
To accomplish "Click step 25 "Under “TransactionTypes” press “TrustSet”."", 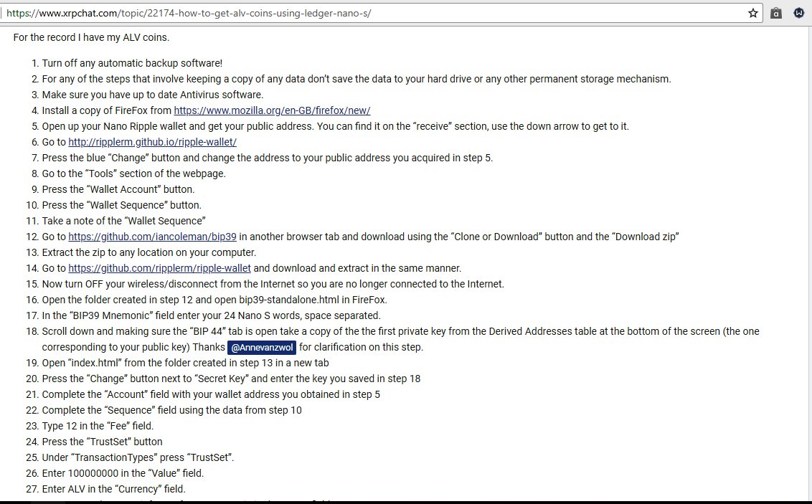I will (x=138, y=457).
